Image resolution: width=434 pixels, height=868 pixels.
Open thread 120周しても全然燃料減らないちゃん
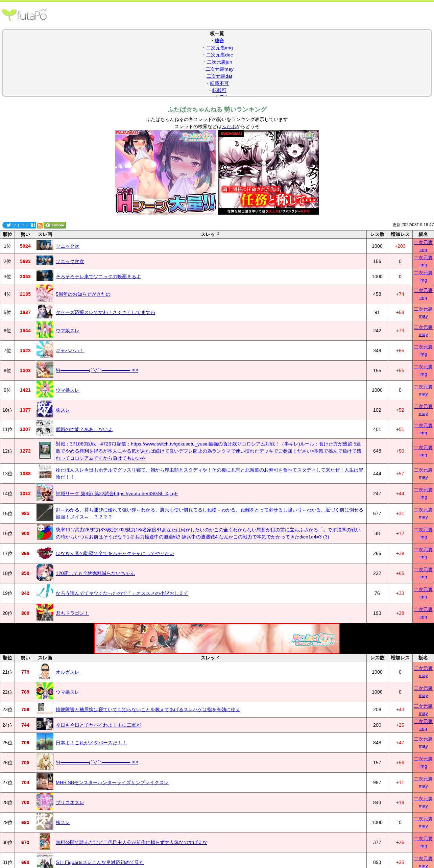[95, 573]
